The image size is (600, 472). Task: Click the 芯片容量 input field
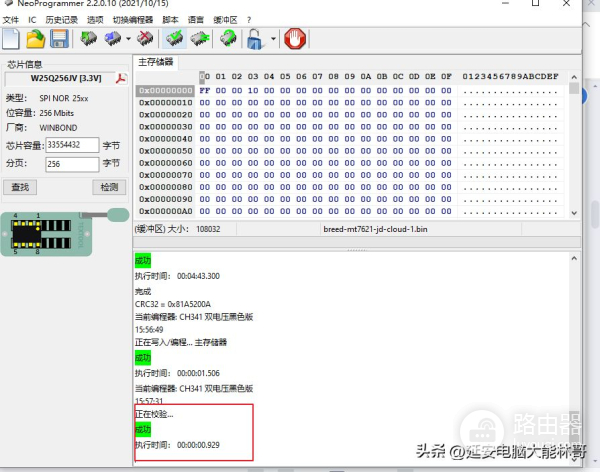72,145
